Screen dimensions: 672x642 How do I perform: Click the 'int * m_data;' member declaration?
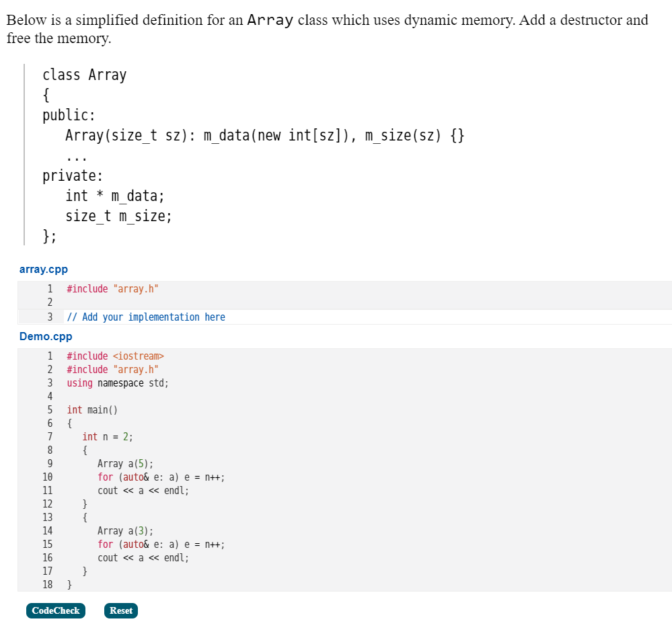click(114, 196)
